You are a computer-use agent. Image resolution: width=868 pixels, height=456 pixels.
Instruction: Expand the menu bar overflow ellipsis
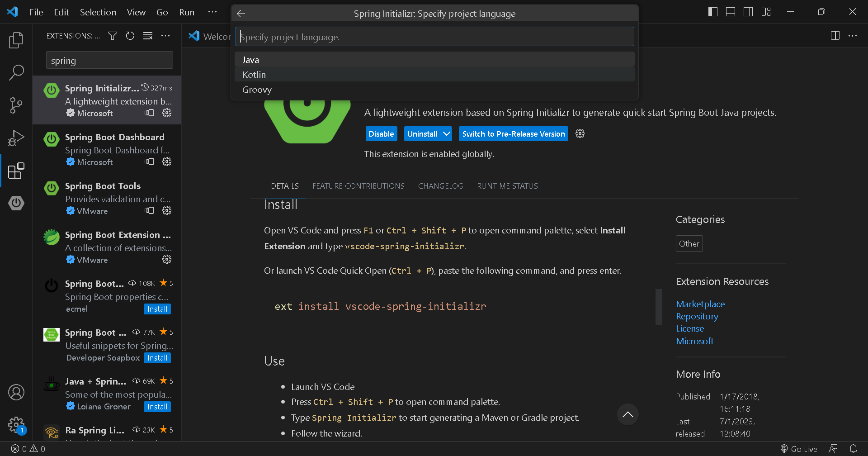pos(212,12)
